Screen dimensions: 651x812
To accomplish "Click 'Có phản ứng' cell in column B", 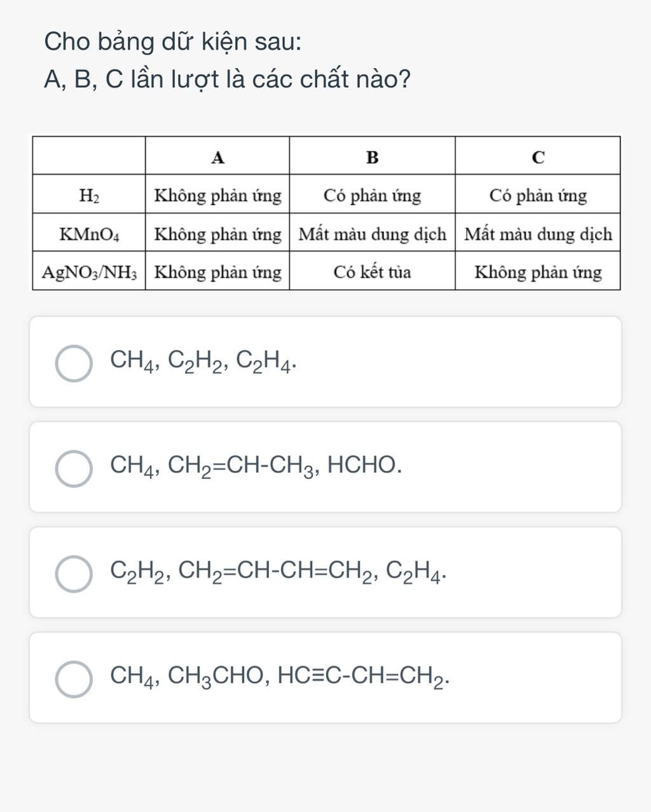I will pyautogui.click(x=373, y=195).
